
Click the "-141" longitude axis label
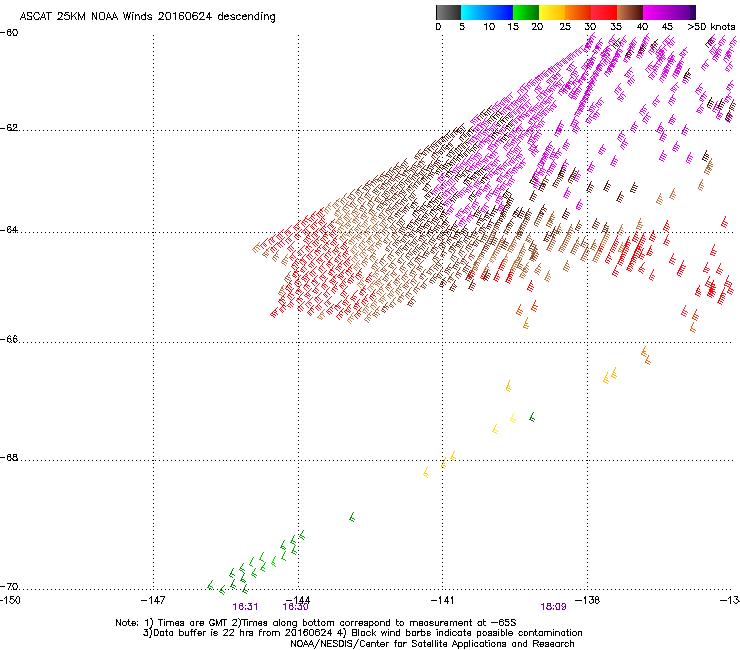click(x=443, y=600)
